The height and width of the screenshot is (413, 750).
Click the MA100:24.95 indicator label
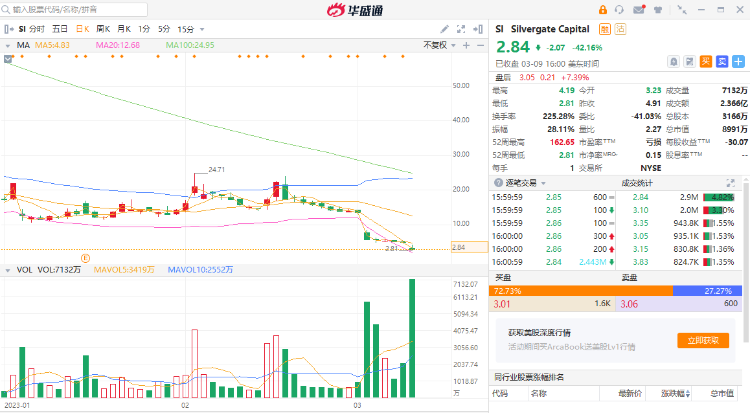click(x=190, y=45)
